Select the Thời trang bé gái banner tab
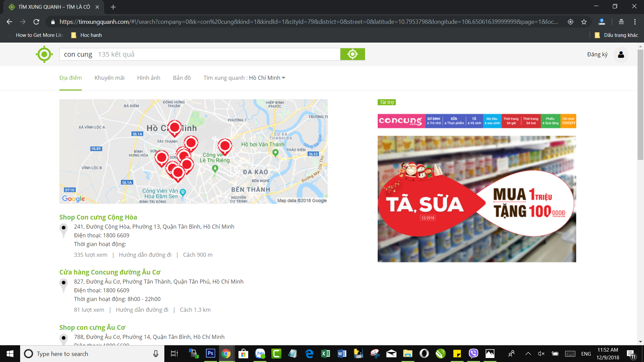 pyautogui.click(x=511, y=121)
